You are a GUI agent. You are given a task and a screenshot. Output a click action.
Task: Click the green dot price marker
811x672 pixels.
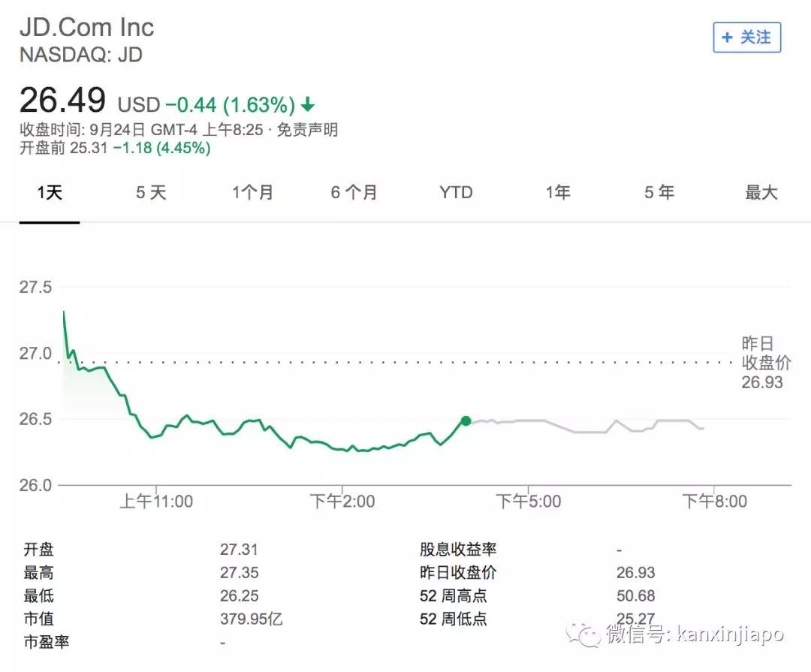[x=466, y=421]
